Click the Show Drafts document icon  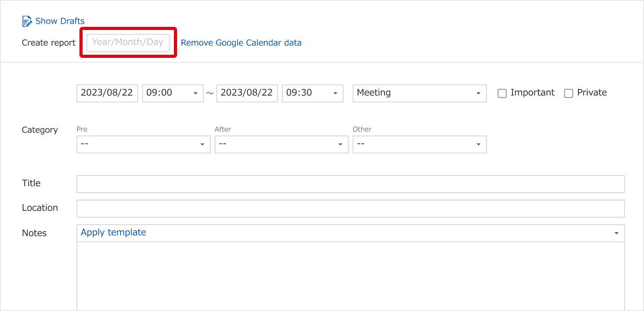coord(27,21)
